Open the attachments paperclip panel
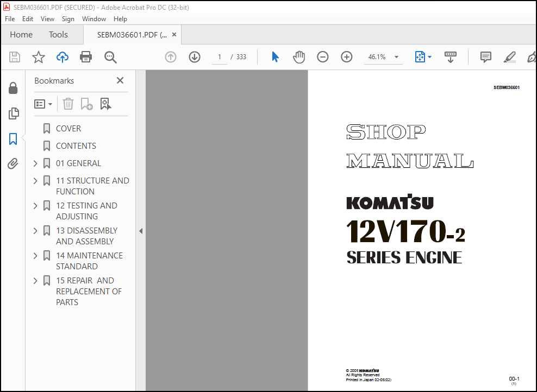The width and height of the screenshot is (537, 392). (x=13, y=164)
